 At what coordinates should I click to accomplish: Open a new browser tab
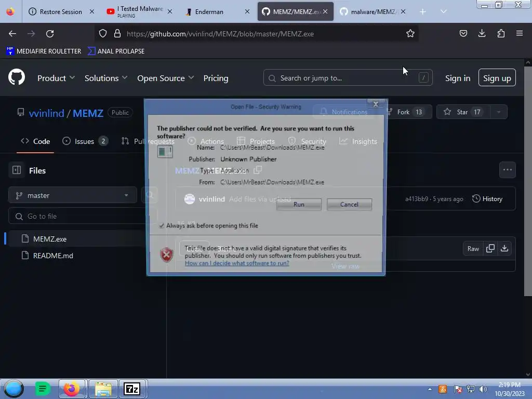pyautogui.click(x=422, y=12)
